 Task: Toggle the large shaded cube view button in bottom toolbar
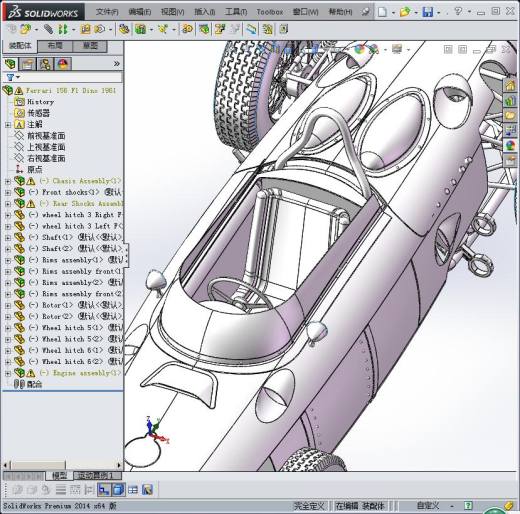click(x=118, y=489)
